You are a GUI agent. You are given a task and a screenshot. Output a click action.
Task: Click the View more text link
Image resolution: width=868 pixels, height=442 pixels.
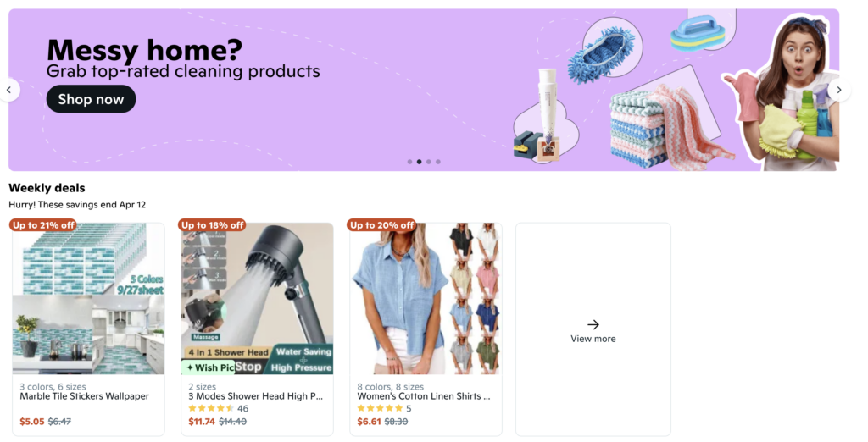[x=593, y=339]
